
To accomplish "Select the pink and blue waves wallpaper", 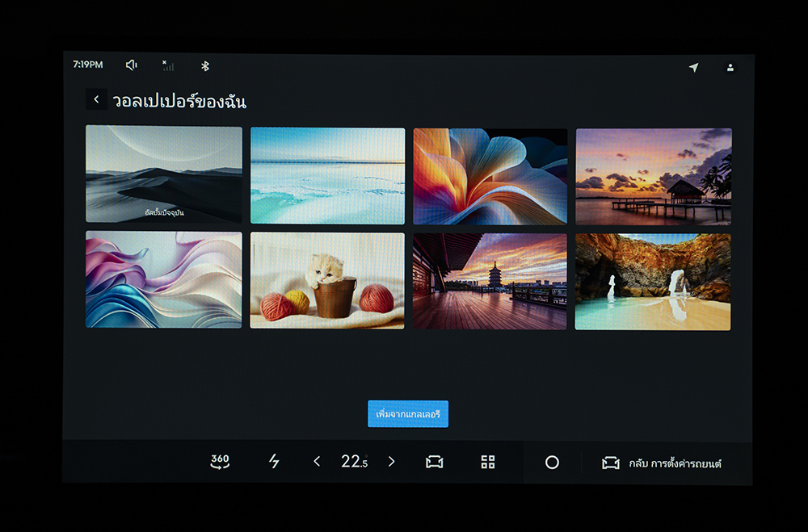I will click(x=164, y=279).
